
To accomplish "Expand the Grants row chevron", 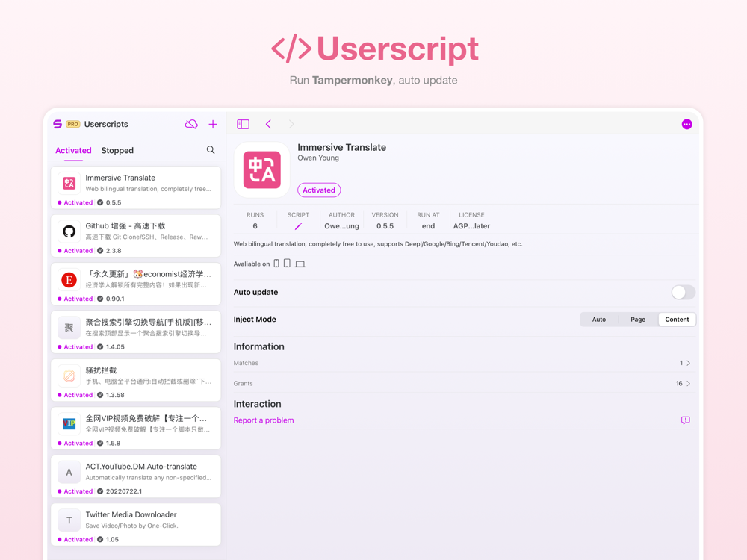I will coord(689,383).
